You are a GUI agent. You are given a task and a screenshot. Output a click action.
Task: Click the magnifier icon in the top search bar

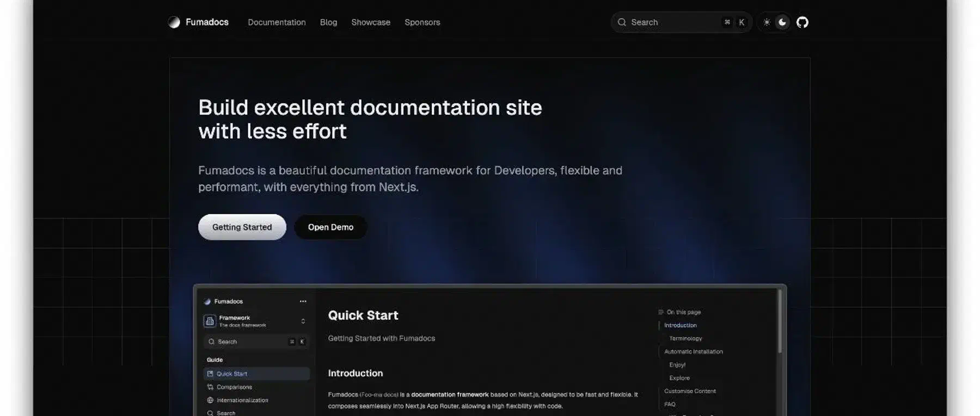[622, 22]
